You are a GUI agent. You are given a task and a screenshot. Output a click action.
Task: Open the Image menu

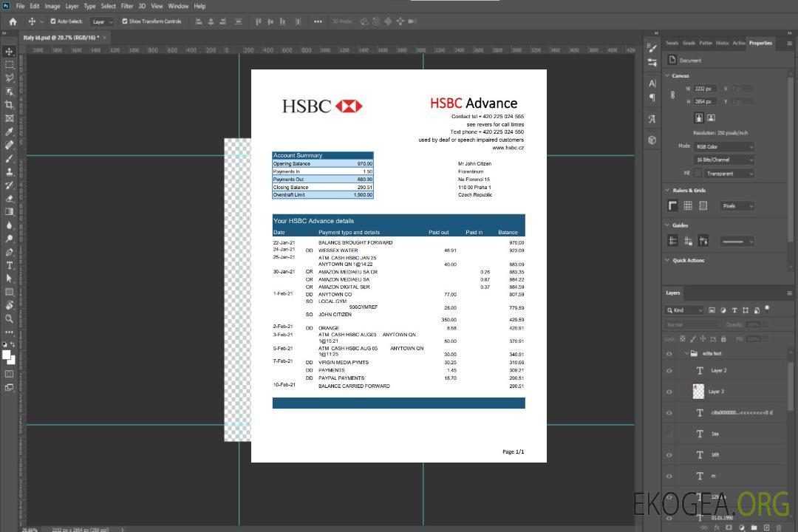52,6
